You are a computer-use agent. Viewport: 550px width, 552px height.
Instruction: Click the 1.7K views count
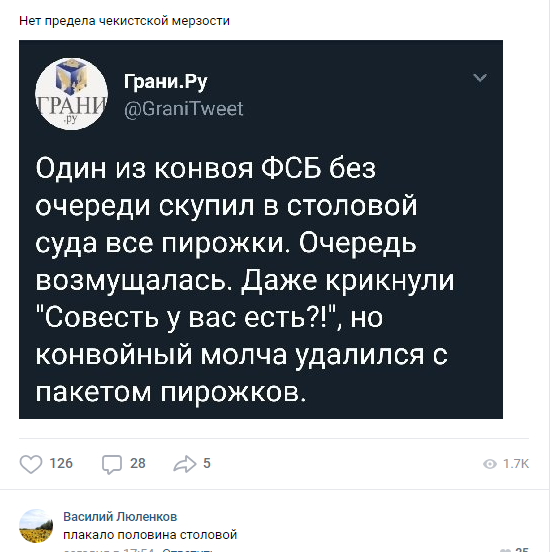[516, 464]
